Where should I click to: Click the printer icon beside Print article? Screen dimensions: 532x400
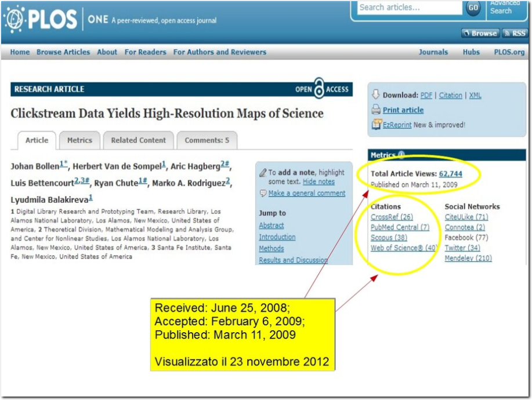[376, 110]
